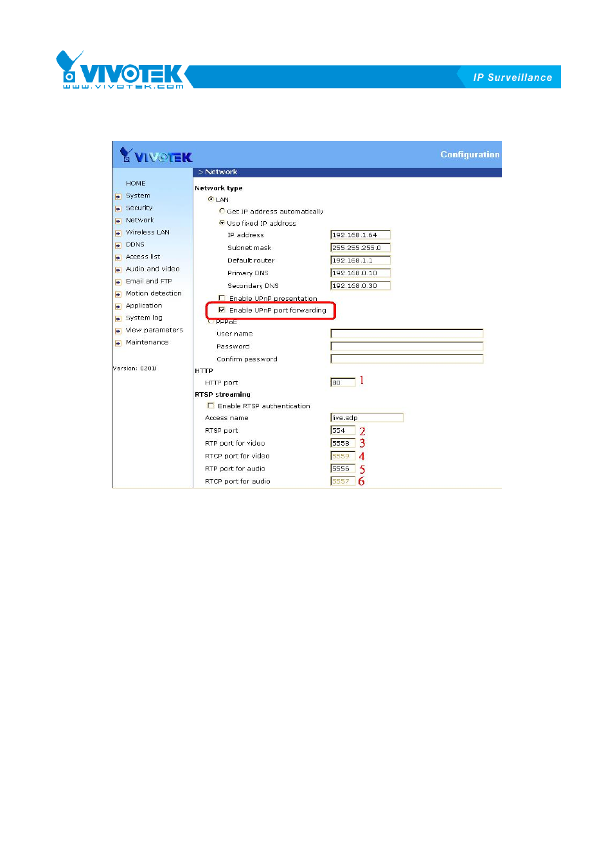Click the PPPoE User name field
Viewport: 613px width, 868px height.
pos(407,333)
